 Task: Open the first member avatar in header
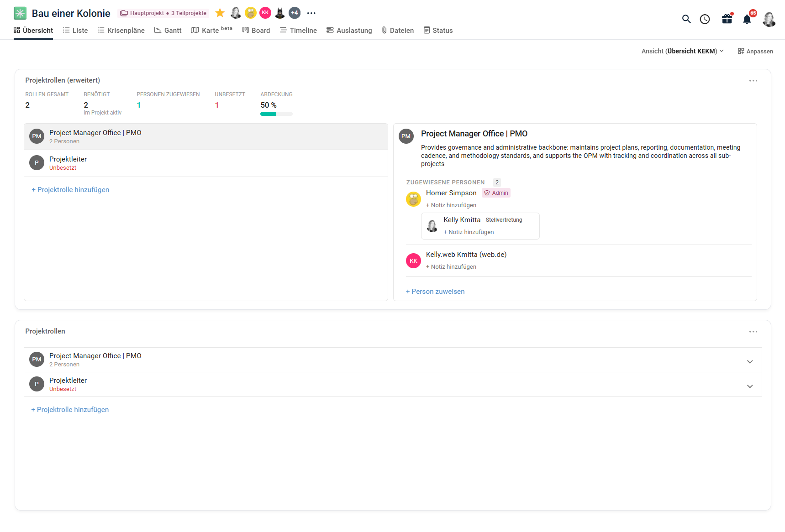(236, 13)
